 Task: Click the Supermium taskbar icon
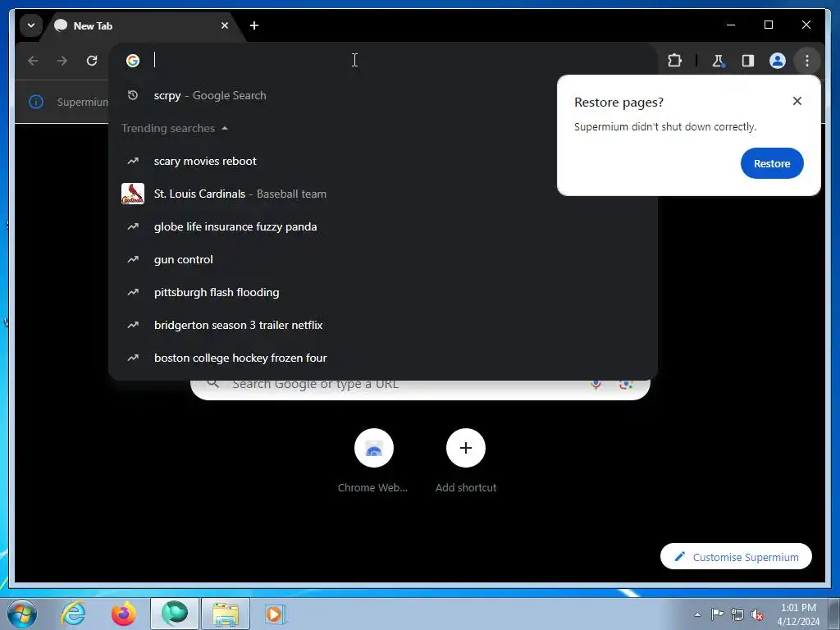pyautogui.click(x=175, y=614)
